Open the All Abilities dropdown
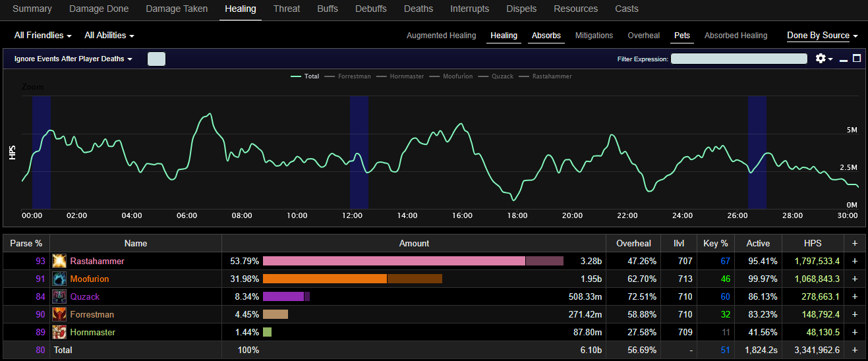 (x=109, y=36)
